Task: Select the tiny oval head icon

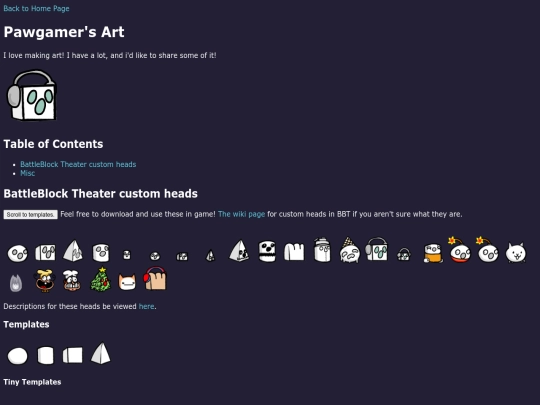Action: [155, 256]
